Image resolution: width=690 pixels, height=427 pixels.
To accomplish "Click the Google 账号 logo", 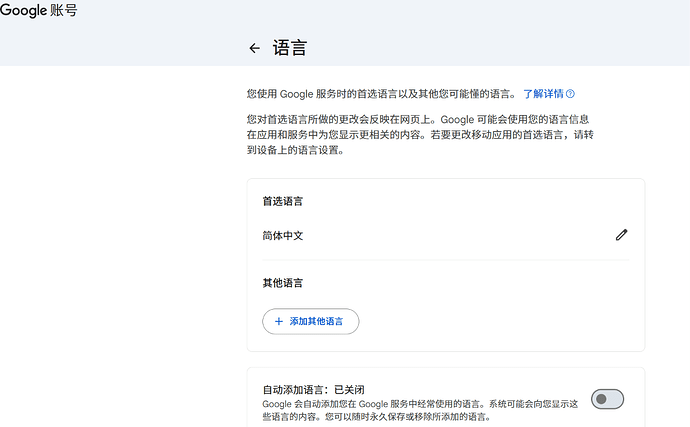I will point(39,10).
